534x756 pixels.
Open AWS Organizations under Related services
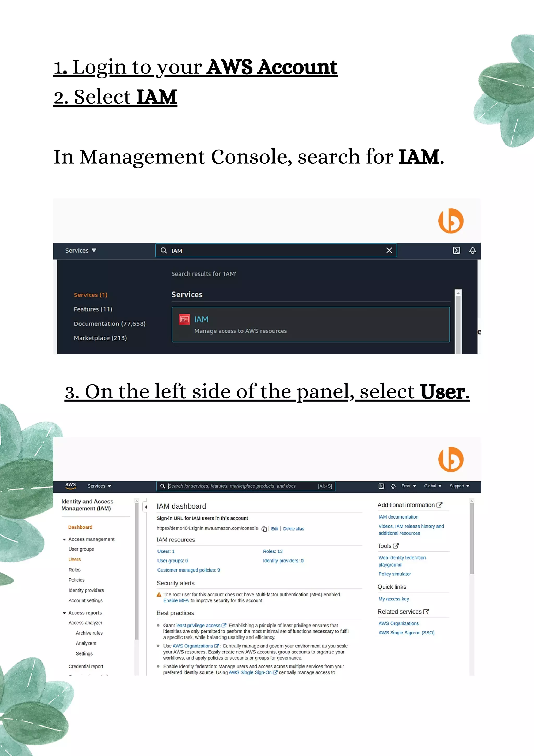click(x=398, y=623)
